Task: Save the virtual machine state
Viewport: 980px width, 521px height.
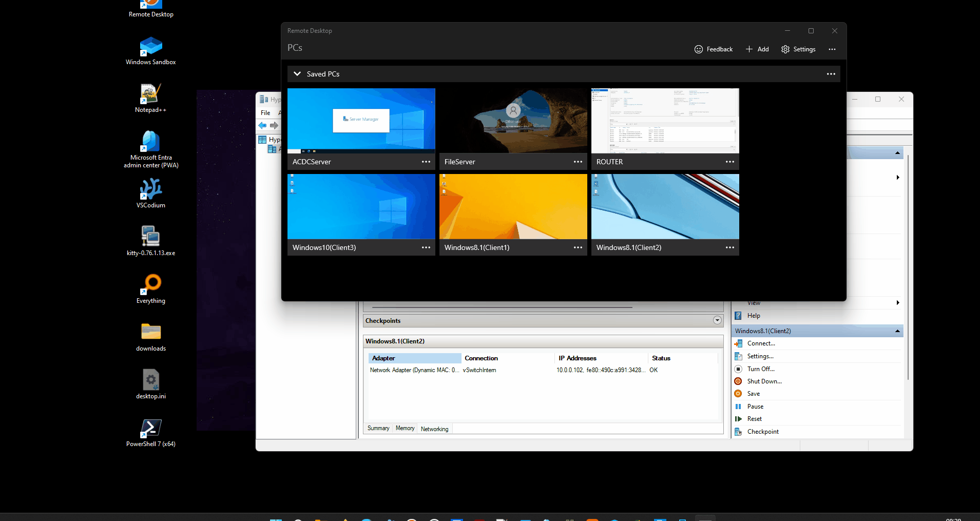Action: (x=754, y=394)
